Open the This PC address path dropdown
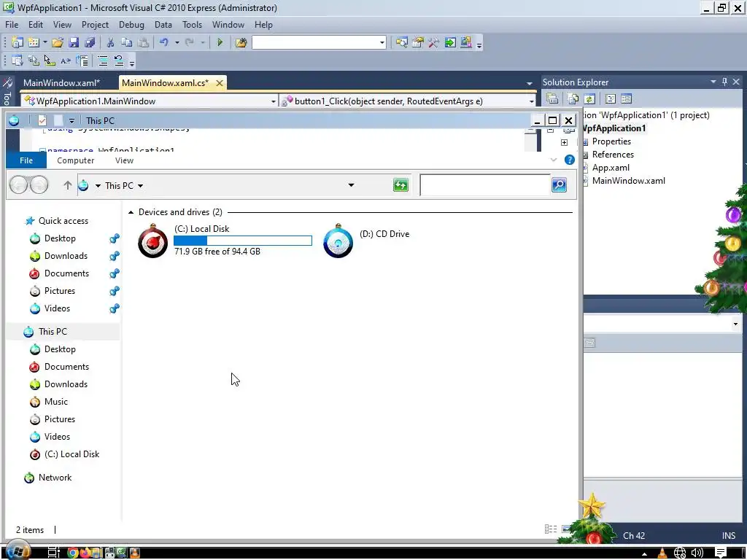 tap(141, 186)
